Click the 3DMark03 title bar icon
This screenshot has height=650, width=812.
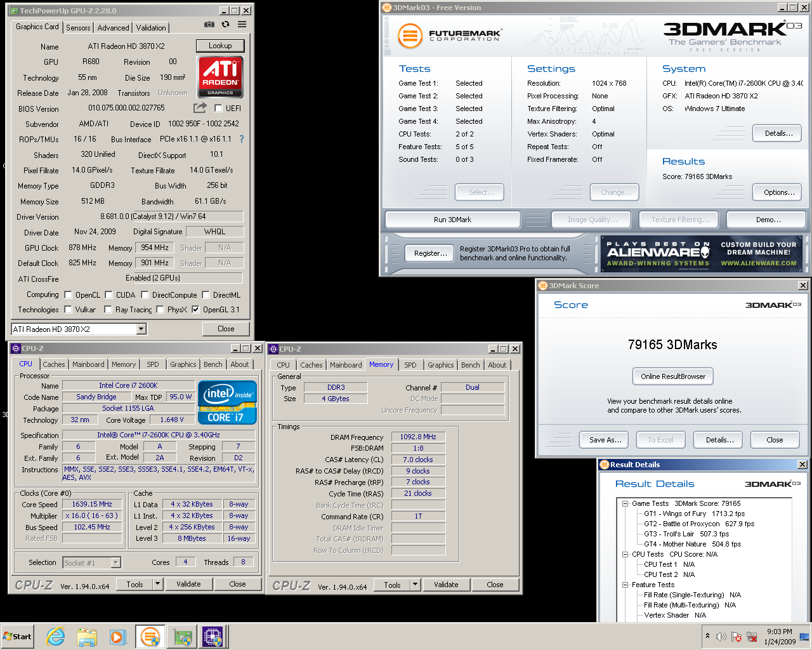click(x=386, y=8)
